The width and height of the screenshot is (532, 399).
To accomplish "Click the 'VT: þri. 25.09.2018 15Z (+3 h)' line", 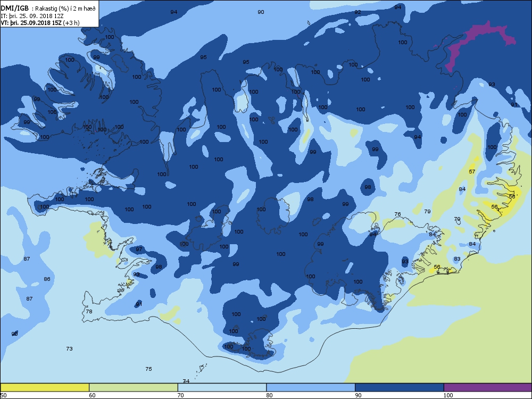I will pyautogui.click(x=40, y=23).
